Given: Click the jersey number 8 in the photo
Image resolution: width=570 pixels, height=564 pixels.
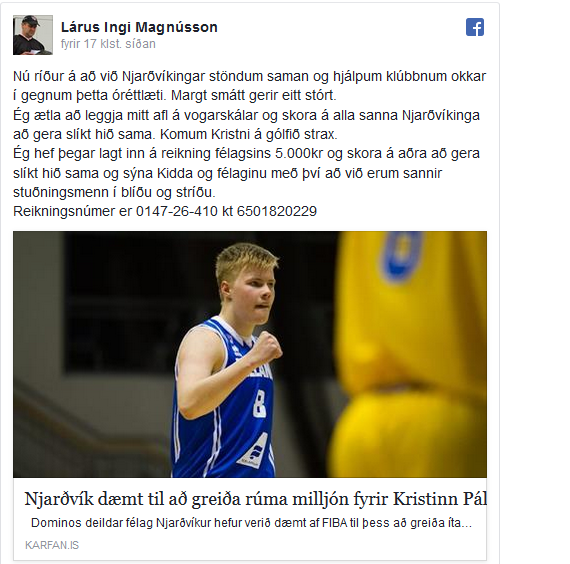Looking at the screenshot, I should click(259, 403).
